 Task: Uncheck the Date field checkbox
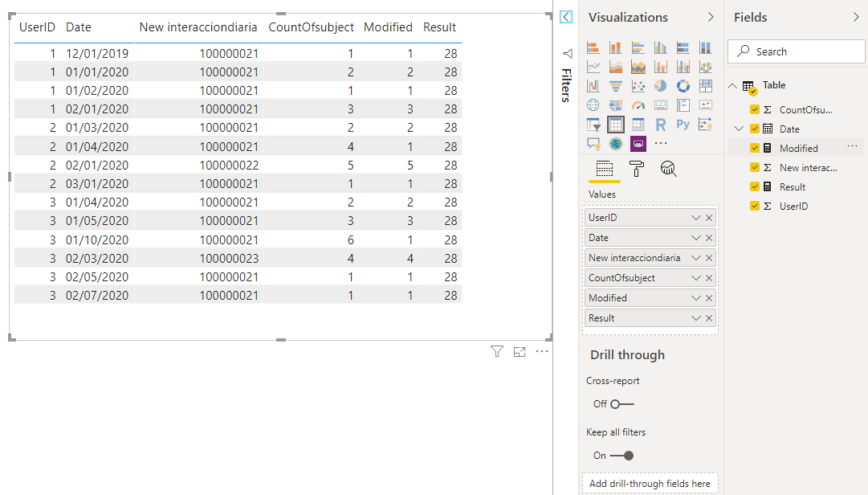pyautogui.click(x=755, y=129)
